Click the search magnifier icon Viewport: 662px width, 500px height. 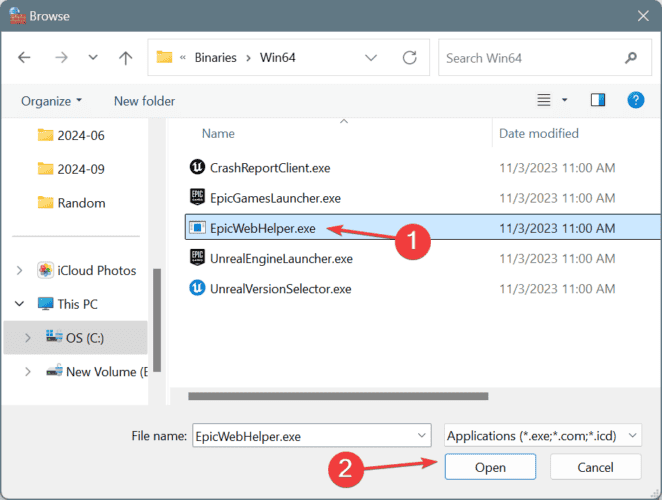coord(630,58)
